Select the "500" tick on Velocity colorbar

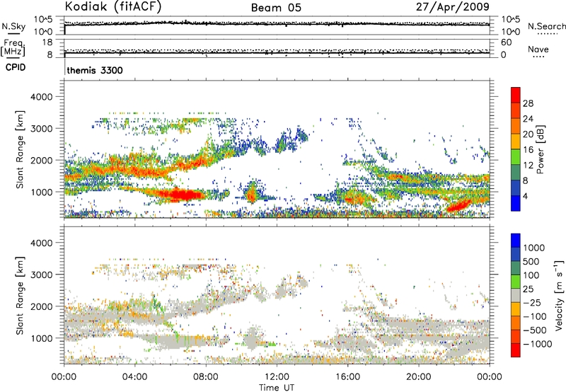(x=533, y=261)
